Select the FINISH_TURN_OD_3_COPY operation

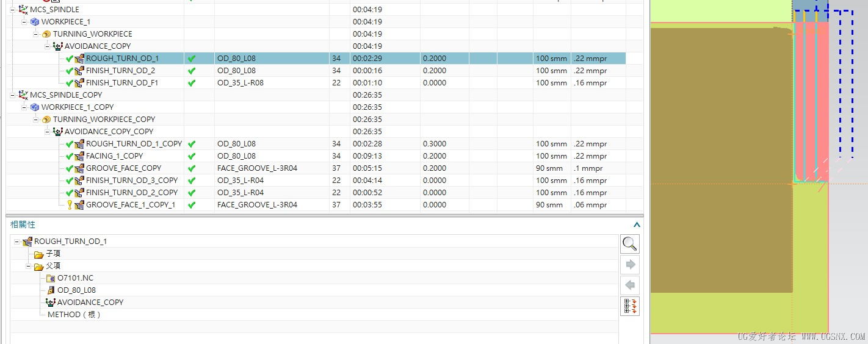click(x=132, y=180)
